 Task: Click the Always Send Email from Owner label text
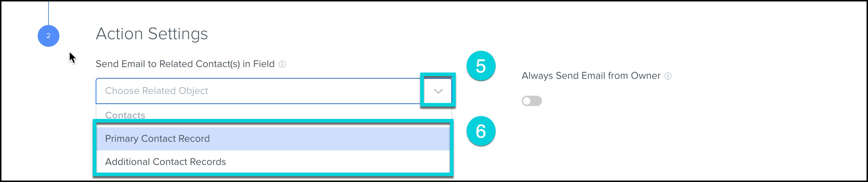pos(591,76)
